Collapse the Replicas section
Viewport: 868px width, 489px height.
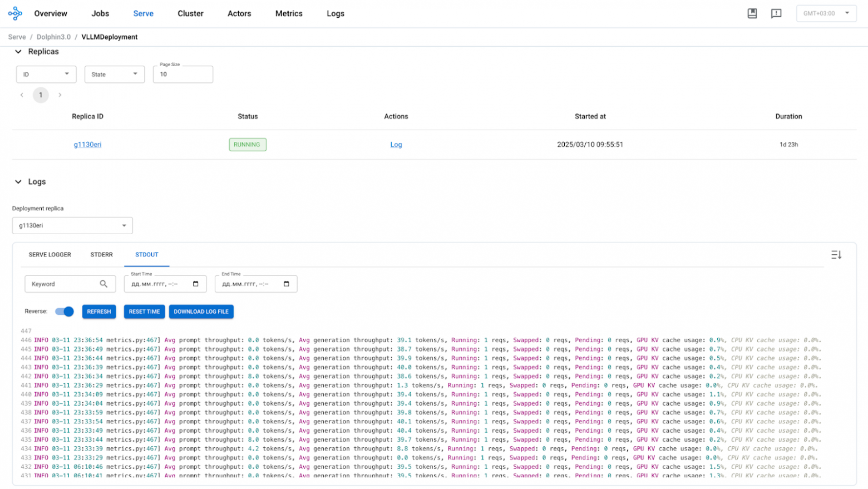(18, 52)
